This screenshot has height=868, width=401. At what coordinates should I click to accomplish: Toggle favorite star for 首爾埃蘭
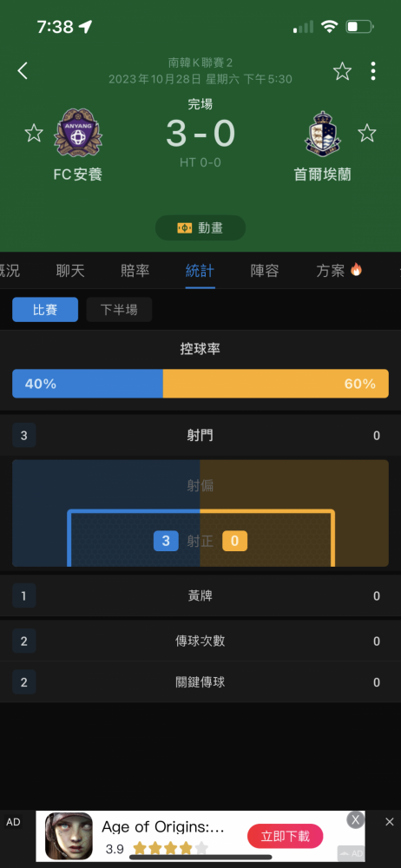(x=366, y=133)
